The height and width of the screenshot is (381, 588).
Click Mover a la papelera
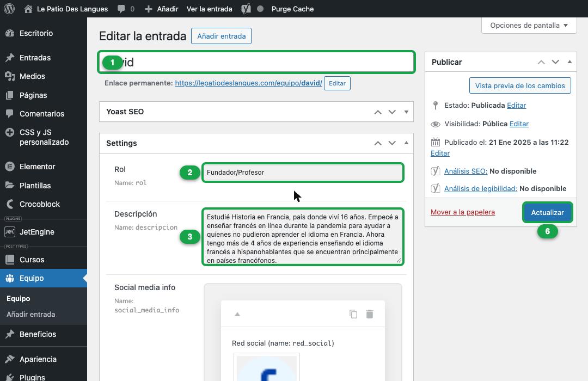(x=463, y=212)
